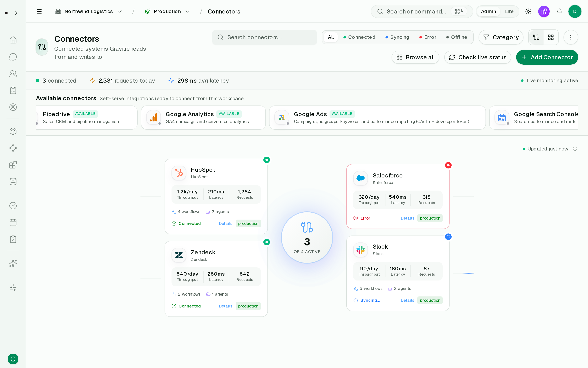Image resolution: width=588 pixels, height=368 pixels.
Task: Open the package box sidebar icon
Action: click(x=13, y=131)
